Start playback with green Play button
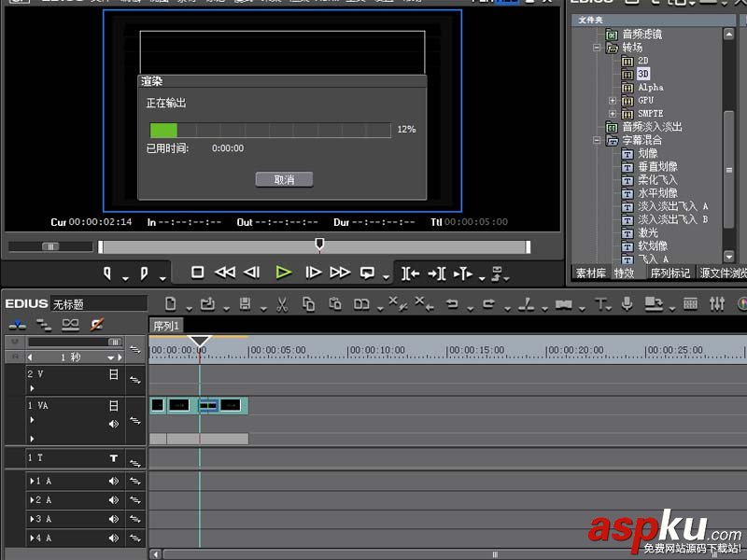Screen dimensions: 747x560 (x=284, y=273)
